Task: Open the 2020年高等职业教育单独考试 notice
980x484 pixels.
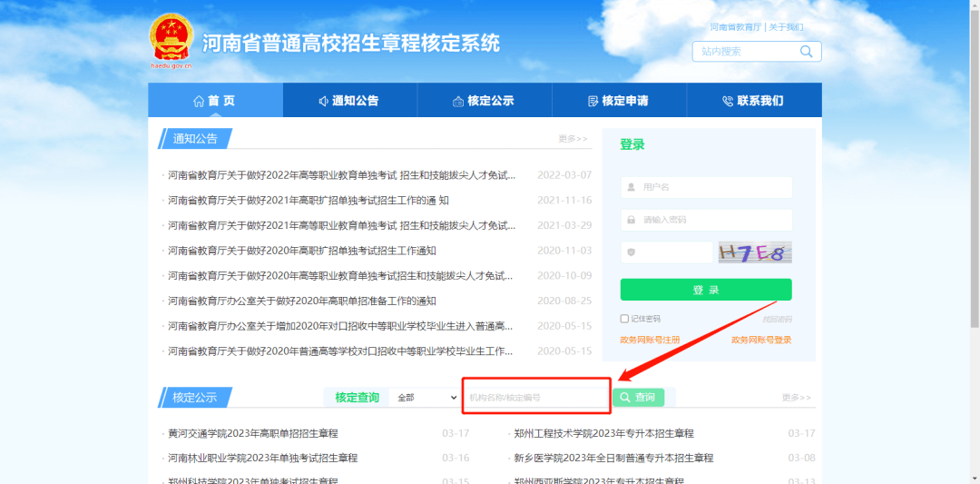Action: pyautogui.click(x=340, y=276)
